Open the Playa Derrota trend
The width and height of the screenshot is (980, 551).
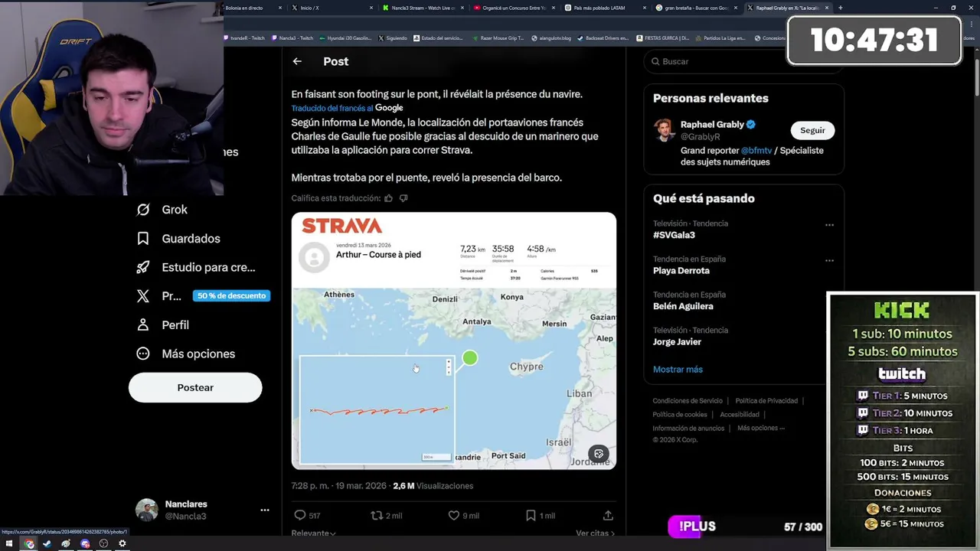tap(681, 270)
